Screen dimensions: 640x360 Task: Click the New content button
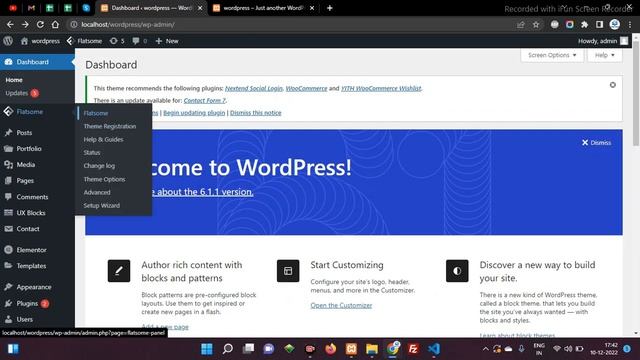tap(167, 41)
